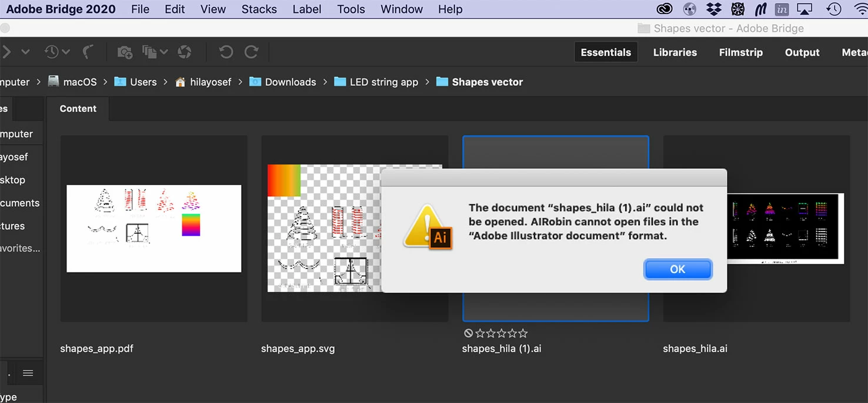Viewport: 868px width, 403px height.
Task: Click the no-rating icon under shapes_hila (1).ai
Action: [468, 333]
